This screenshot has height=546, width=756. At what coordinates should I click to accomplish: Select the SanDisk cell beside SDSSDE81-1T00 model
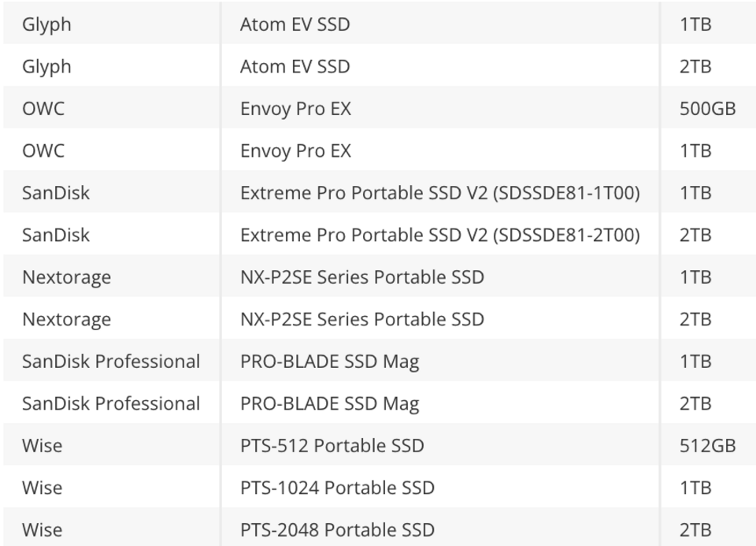pos(55,193)
